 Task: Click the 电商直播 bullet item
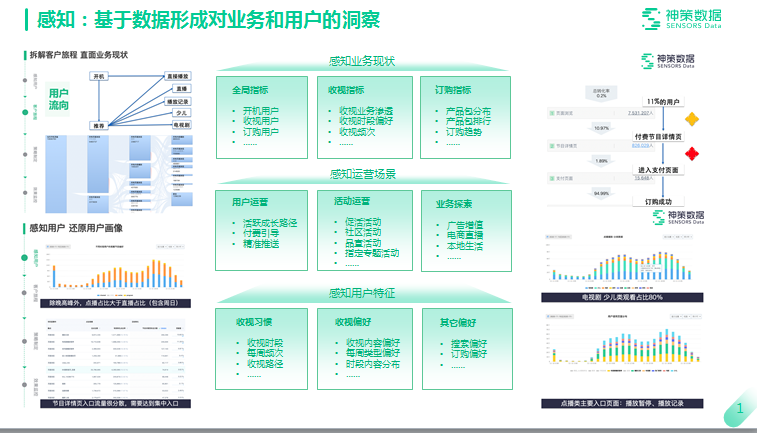click(465, 235)
